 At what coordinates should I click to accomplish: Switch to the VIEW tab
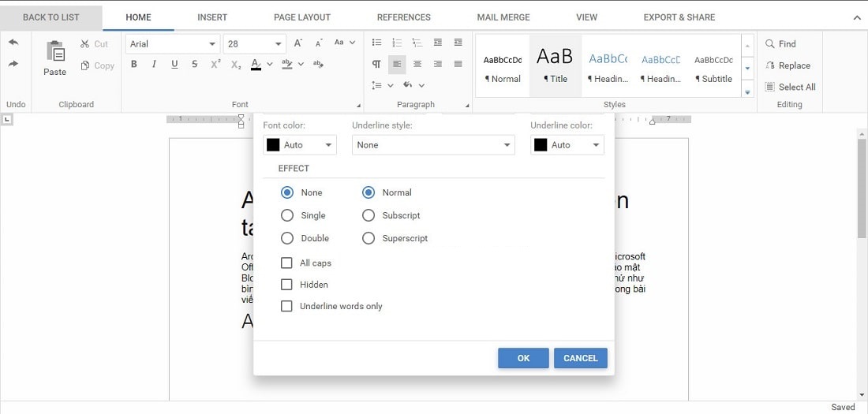tap(586, 17)
